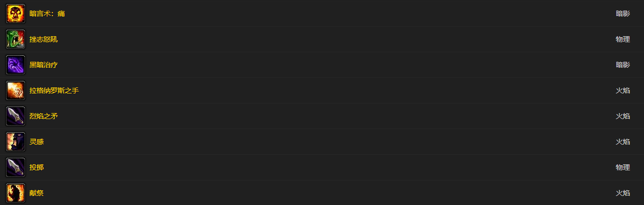Viewport: 644px width, 205px height.
Task: Select the green beast icon for 挫志怒吼
Action: [x=15, y=39]
